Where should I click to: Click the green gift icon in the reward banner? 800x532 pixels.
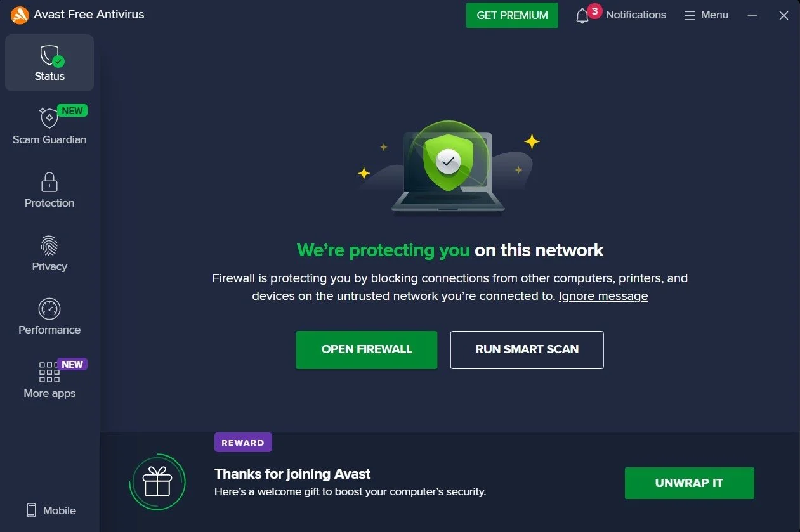point(157,482)
